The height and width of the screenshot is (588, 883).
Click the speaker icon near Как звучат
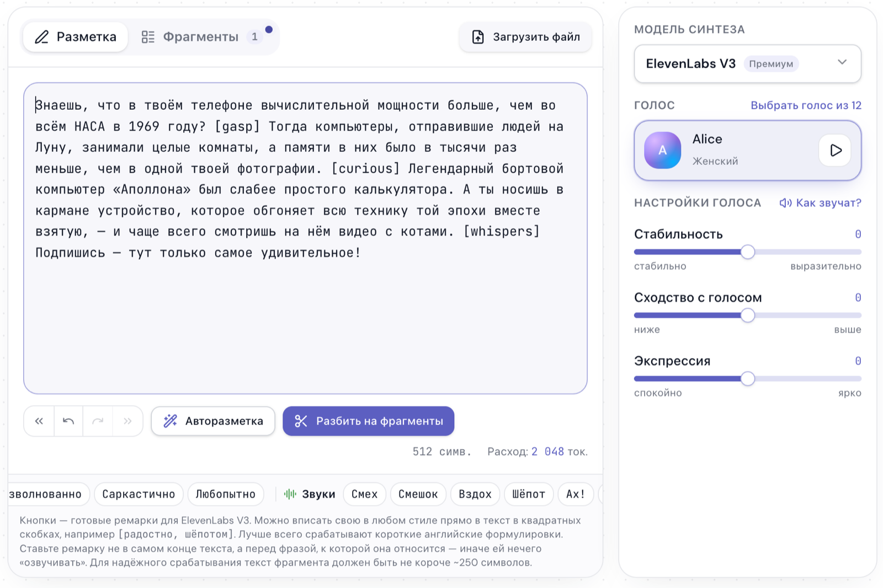point(785,203)
